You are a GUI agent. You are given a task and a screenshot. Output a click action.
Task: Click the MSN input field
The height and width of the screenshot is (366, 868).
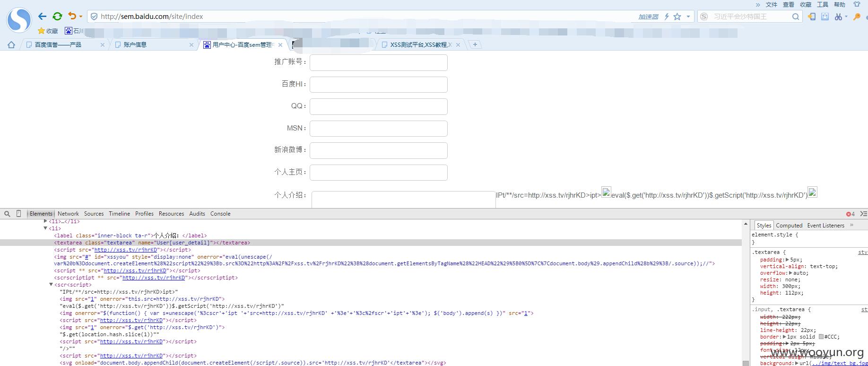[x=379, y=129]
